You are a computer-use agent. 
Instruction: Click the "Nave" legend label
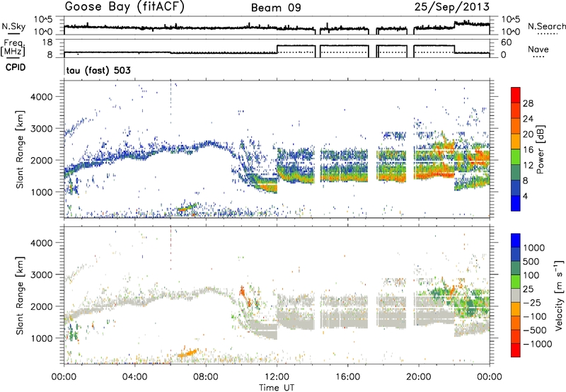point(538,50)
